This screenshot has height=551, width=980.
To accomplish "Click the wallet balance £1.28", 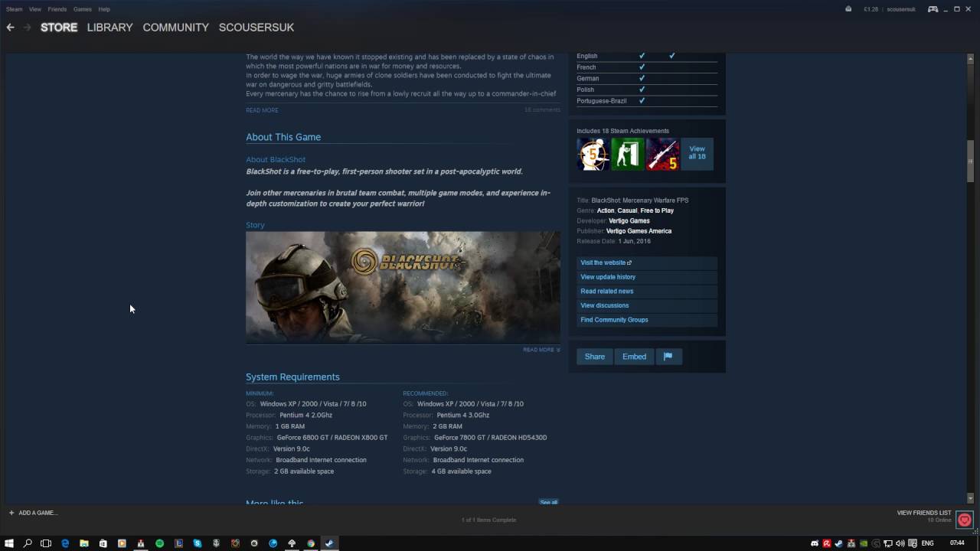I will point(871,9).
